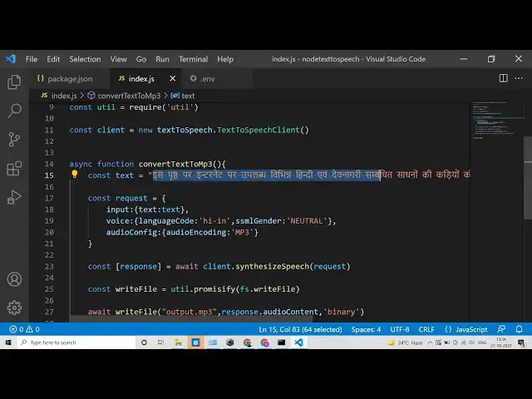Open the Go menu

141,59
